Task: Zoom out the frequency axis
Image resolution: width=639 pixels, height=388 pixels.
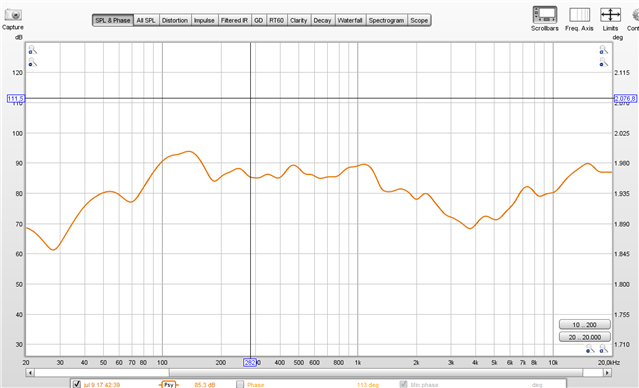Action: (590, 348)
